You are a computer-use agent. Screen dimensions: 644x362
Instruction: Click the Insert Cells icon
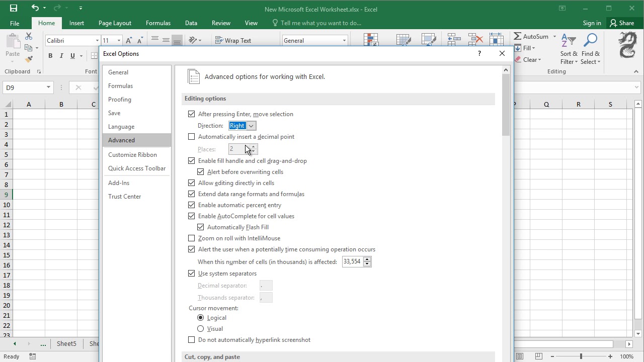(x=454, y=40)
